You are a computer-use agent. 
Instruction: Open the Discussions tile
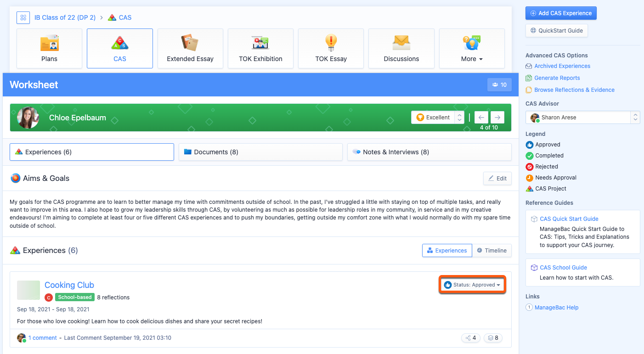401,48
